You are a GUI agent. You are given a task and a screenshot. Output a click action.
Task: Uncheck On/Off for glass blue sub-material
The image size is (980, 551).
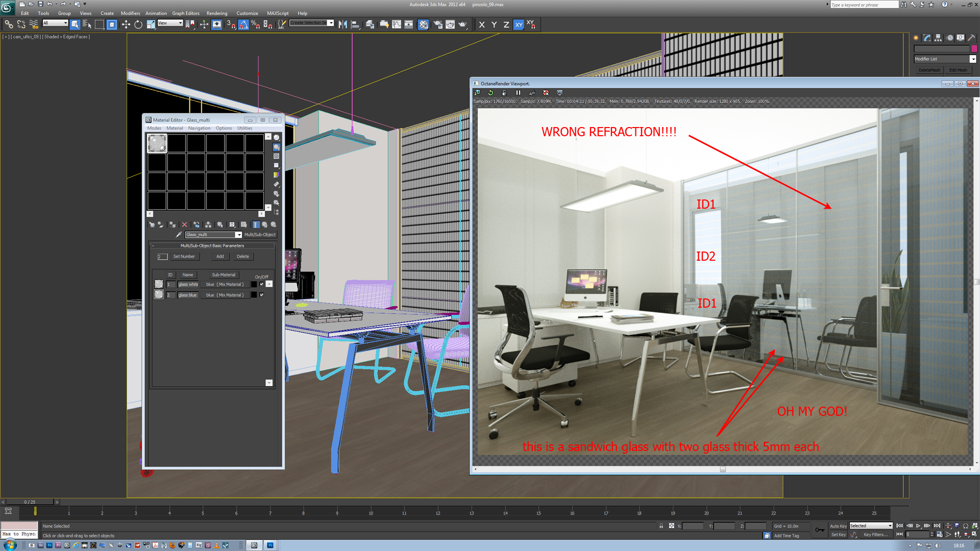262,295
